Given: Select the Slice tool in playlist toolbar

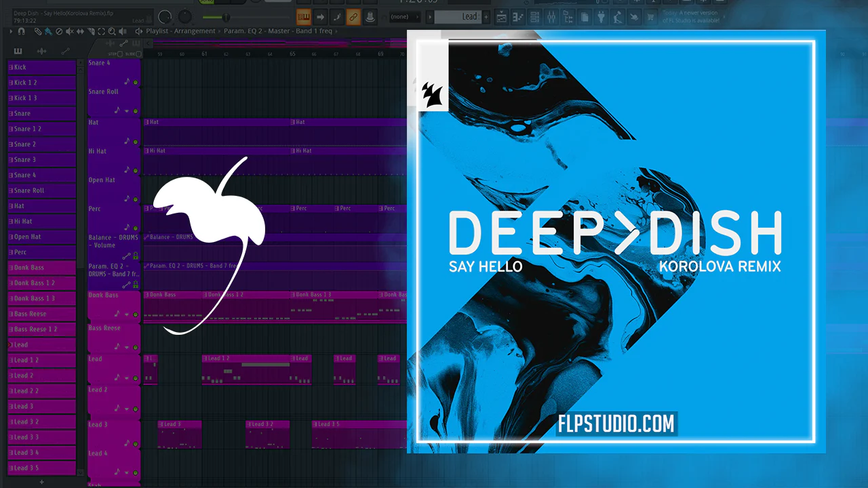Looking at the screenshot, I should [91, 31].
